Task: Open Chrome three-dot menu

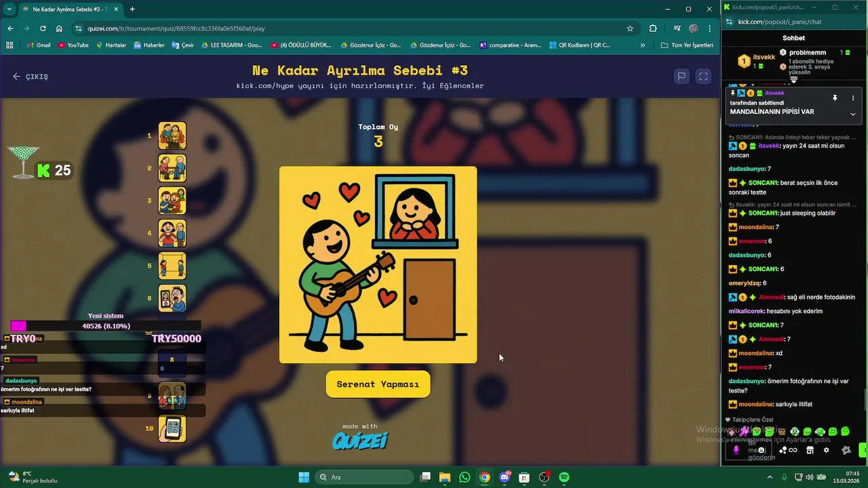Action: tap(710, 28)
